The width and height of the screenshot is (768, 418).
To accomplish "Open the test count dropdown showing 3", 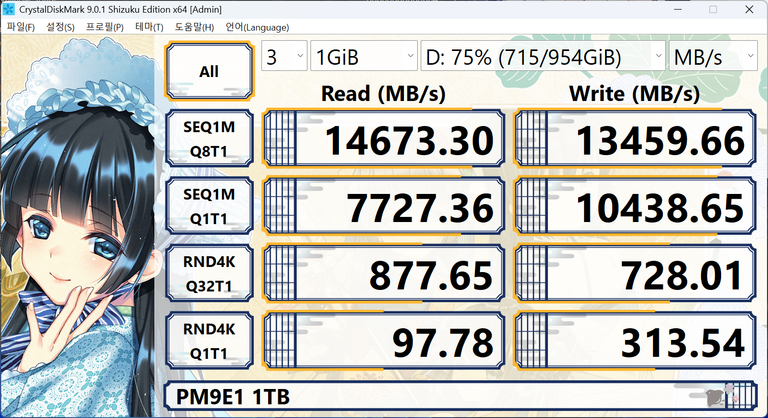I will point(284,56).
